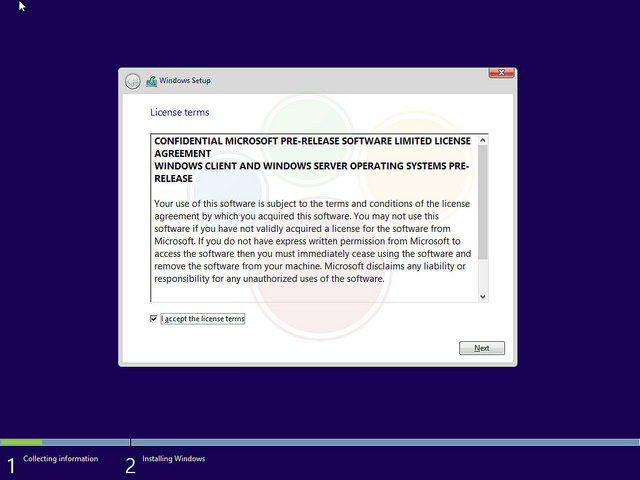The width and height of the screenshot is (640, 480).
Task: Click the 'Collecting information' step label
Action: (60, 459)
